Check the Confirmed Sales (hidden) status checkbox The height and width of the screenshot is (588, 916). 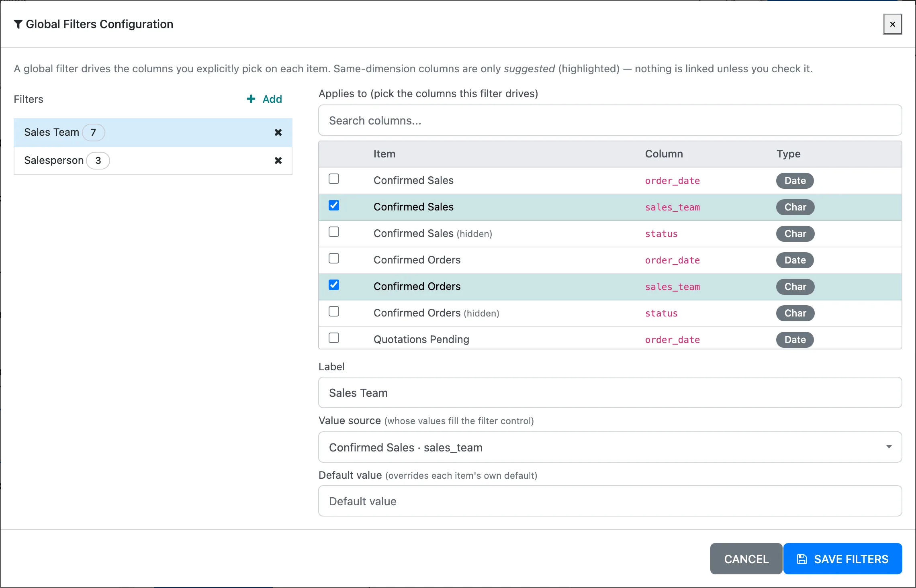pos(334,232)
